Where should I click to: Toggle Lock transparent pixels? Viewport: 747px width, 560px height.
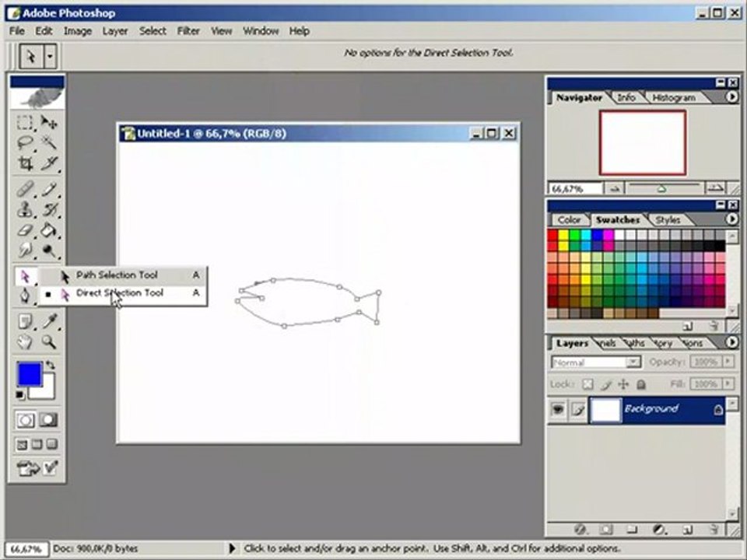588,383
